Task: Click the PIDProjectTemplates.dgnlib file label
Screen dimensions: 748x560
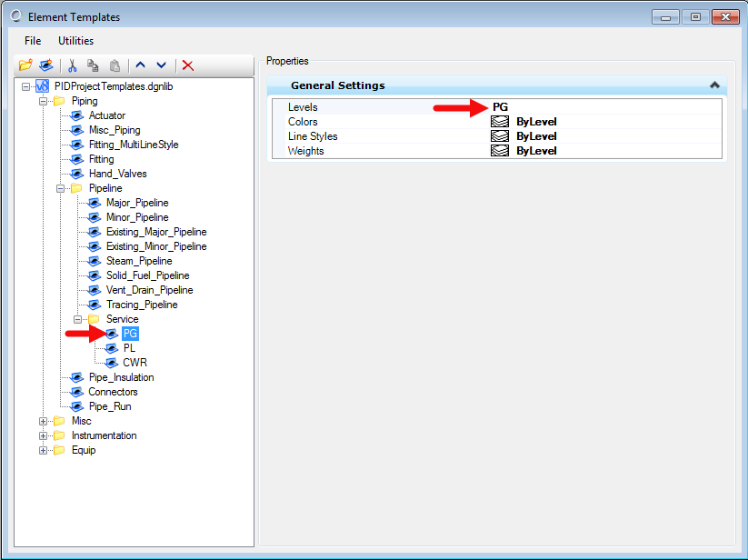Action: (x=114, y=86)
